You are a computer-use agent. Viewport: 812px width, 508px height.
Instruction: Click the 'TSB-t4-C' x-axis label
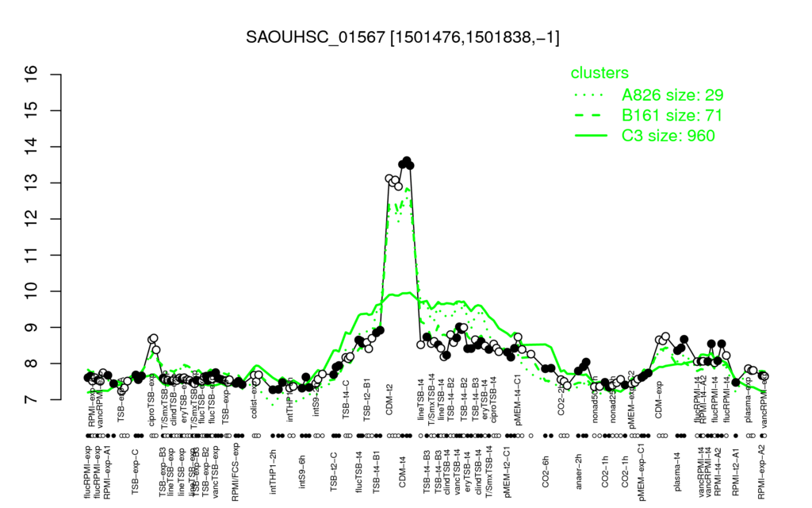(x=346, y=398)
